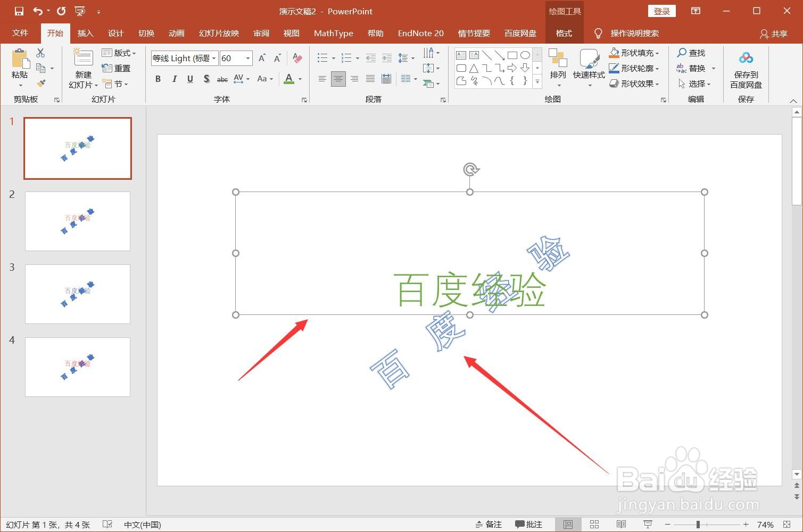803x532 pixels.
Task: Open the Transitions (切换) tab
Action: 146,33
